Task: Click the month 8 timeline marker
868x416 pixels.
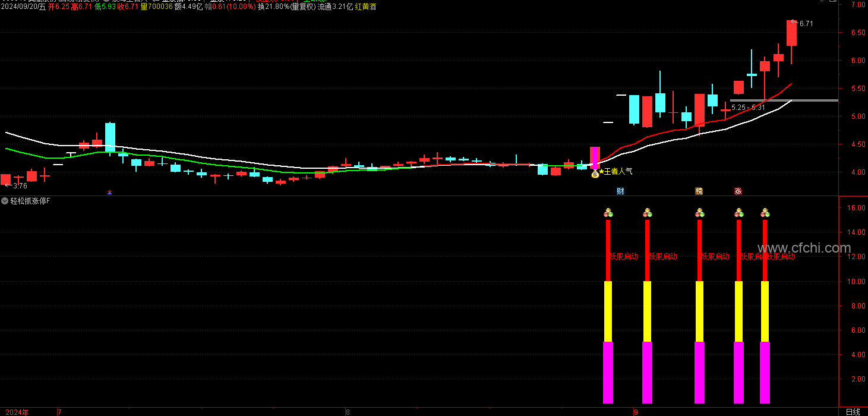Action: pyautogui.click(x=348, y=411)
